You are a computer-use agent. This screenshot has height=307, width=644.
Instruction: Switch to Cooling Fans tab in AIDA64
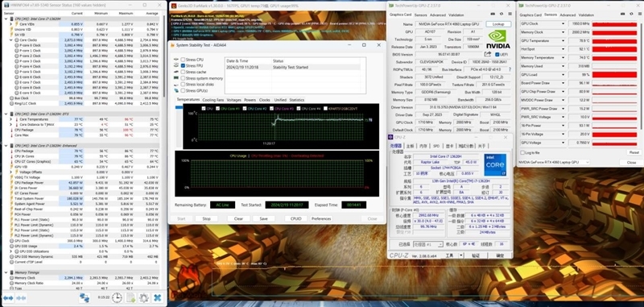(x=213, y=100)
